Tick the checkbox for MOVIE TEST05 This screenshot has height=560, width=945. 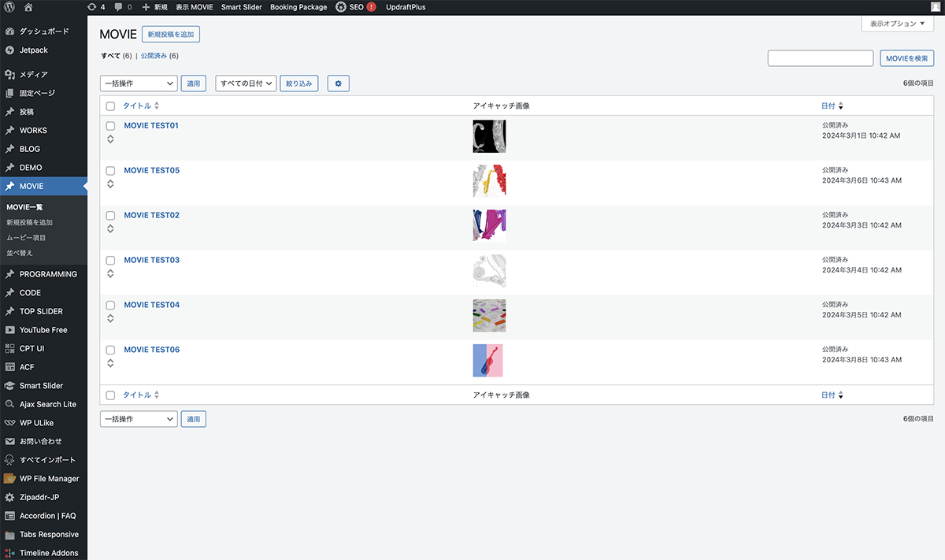(110, 171)
